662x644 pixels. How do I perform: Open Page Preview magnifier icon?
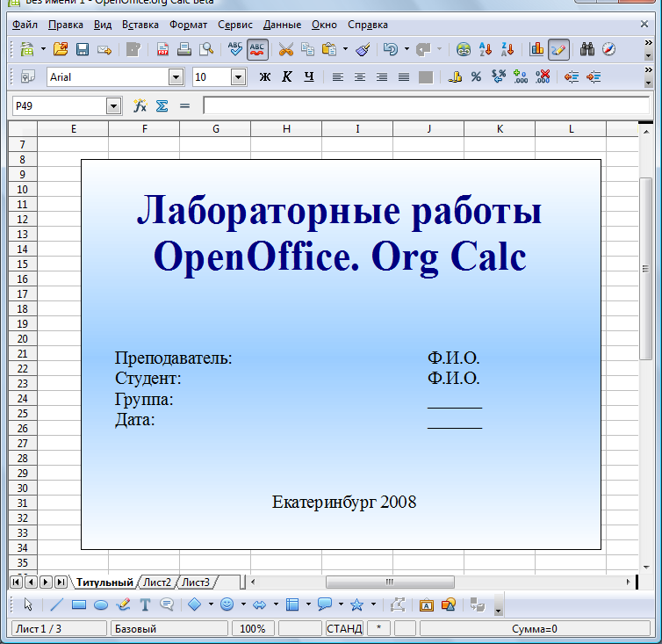[206, 49]
